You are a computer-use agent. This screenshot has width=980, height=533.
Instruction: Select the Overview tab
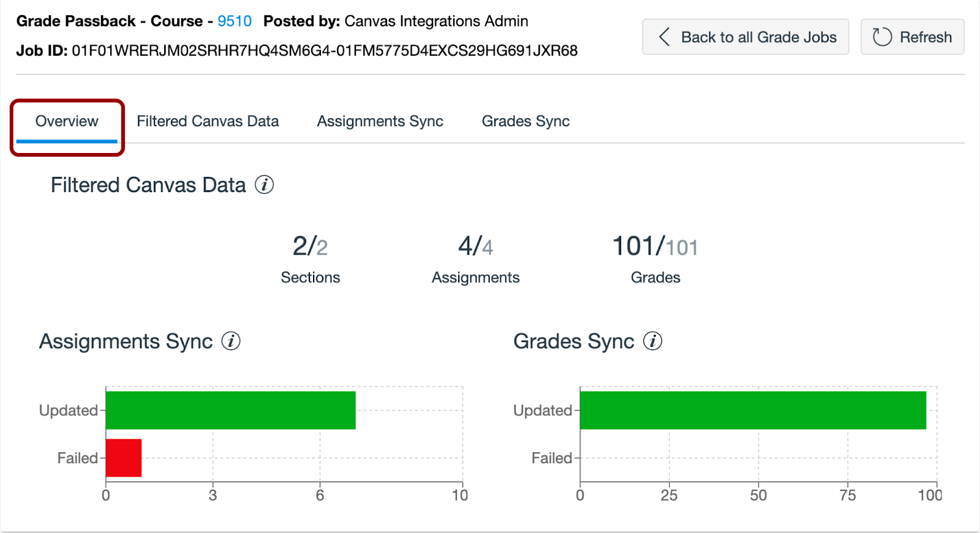pyautogui.click(x=67, y=121)
